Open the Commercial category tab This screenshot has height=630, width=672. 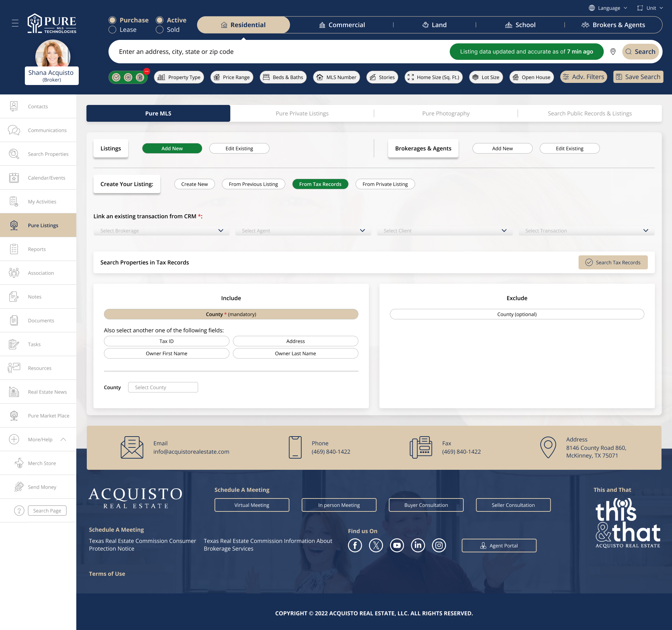click(342, 25)
